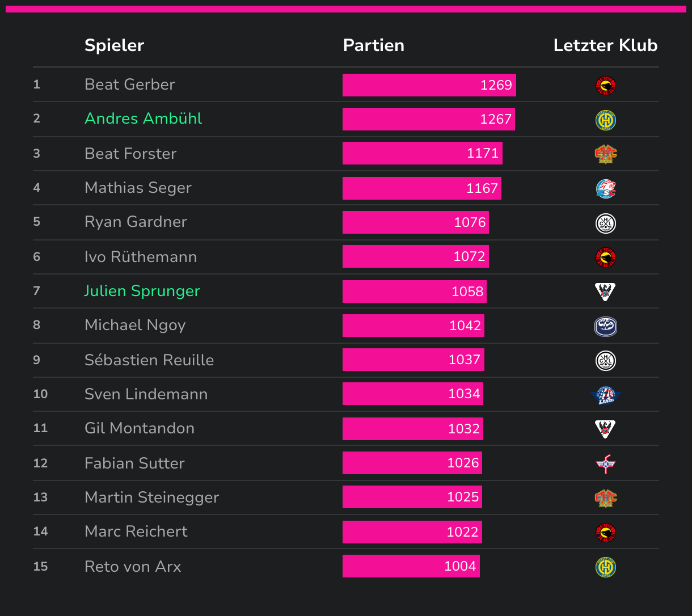Click the club logo in Beat Forster's row
Screen dimensions: 692x616
pos(606,154)
